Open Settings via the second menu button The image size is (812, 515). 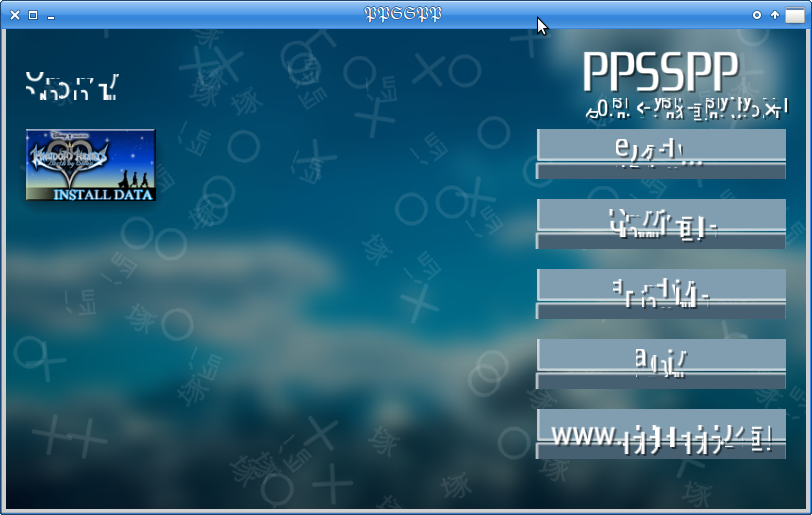(661, 224)
